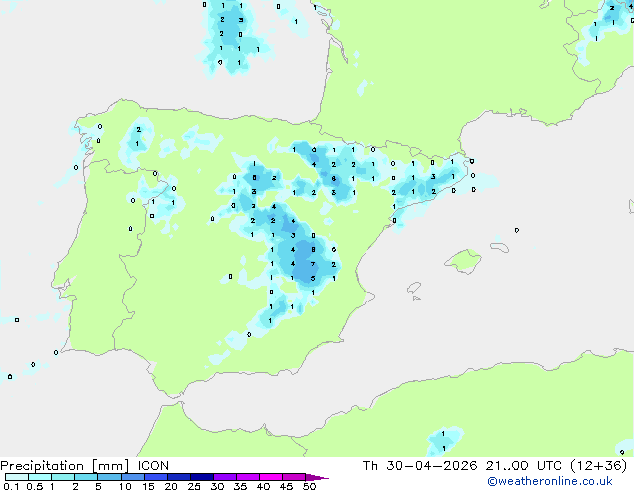Viewport: 634px width, 490px height.
Task: Click the 'Th 30-04-2026 21..00 UTC (12+36)' timestamp
Action: pyautogui.click(x=495, y=466)
